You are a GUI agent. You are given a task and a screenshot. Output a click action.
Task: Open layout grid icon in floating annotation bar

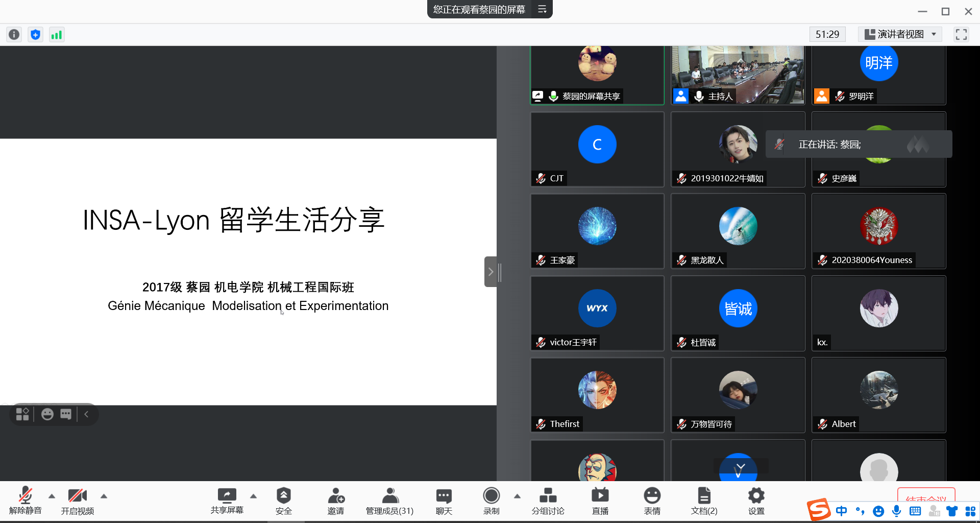coord(22,414)
